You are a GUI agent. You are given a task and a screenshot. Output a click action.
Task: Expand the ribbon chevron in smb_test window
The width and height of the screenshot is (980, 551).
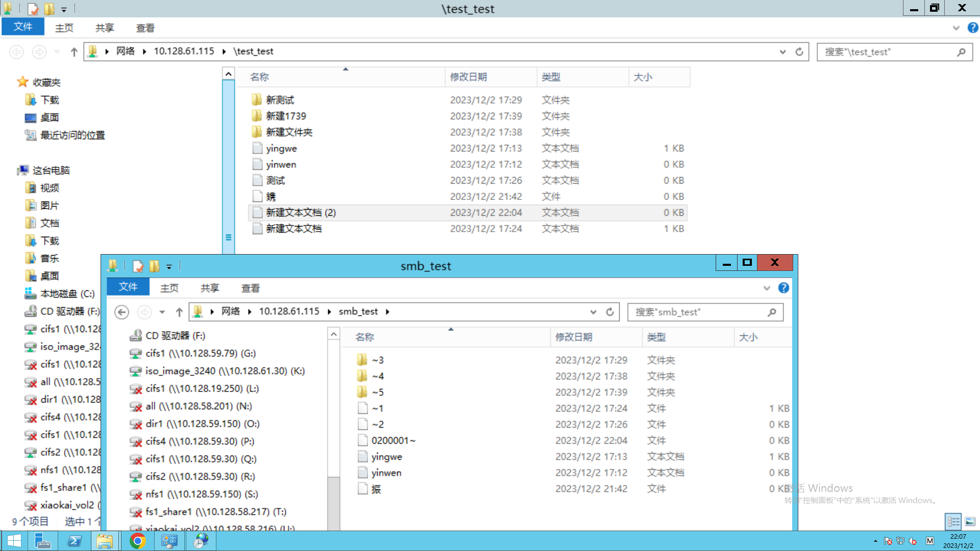pos(766,288)
